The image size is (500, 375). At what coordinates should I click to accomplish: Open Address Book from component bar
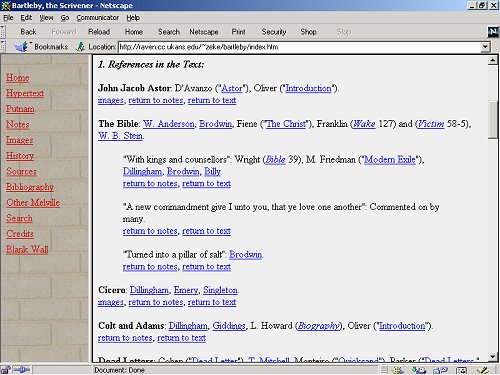(462, 370)
